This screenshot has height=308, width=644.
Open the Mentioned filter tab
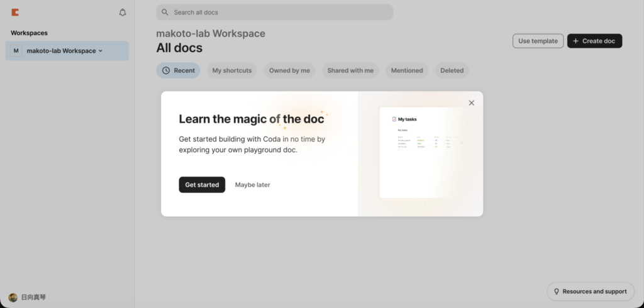[407, 70]
